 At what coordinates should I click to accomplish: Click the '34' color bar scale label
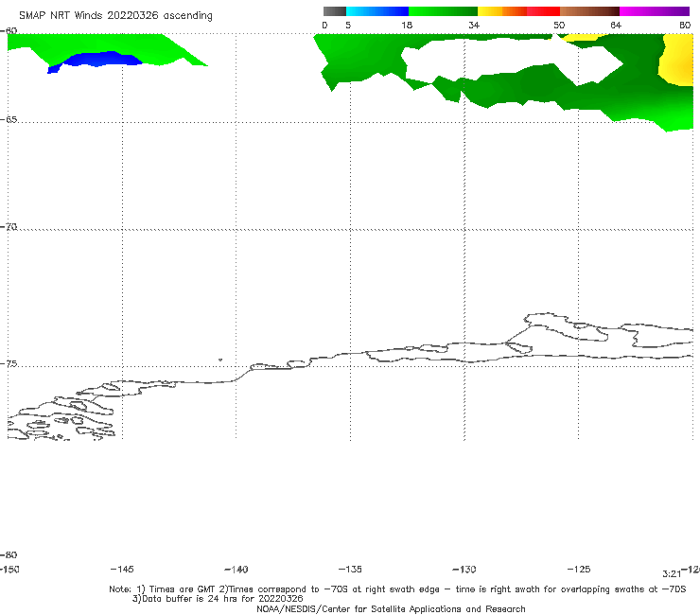(x=474, y=25)
